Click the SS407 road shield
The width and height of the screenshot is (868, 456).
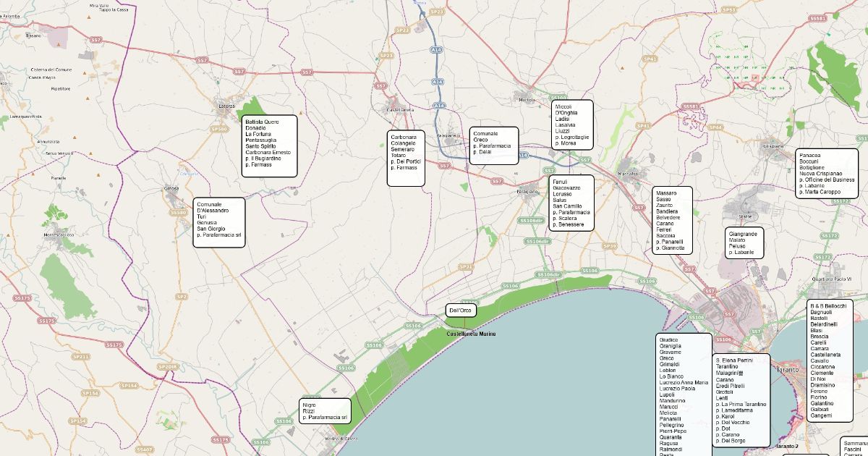(x=144, y=449)
